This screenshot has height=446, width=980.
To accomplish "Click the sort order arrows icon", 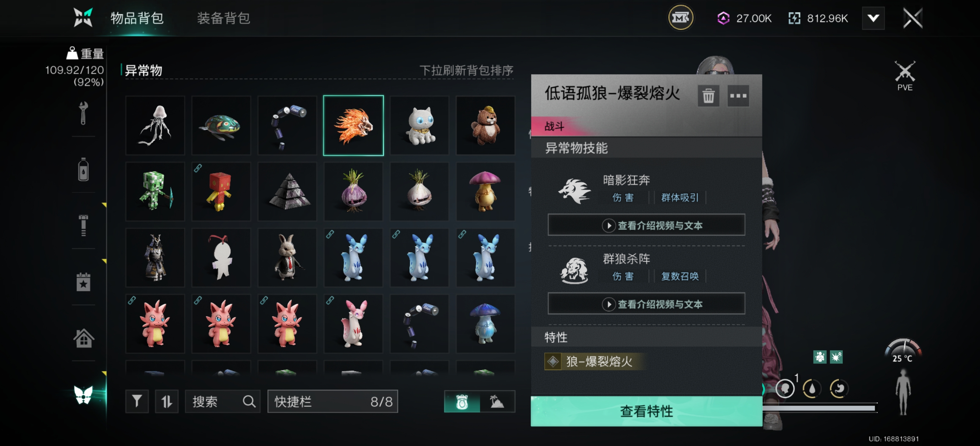I will click(167, 401).
